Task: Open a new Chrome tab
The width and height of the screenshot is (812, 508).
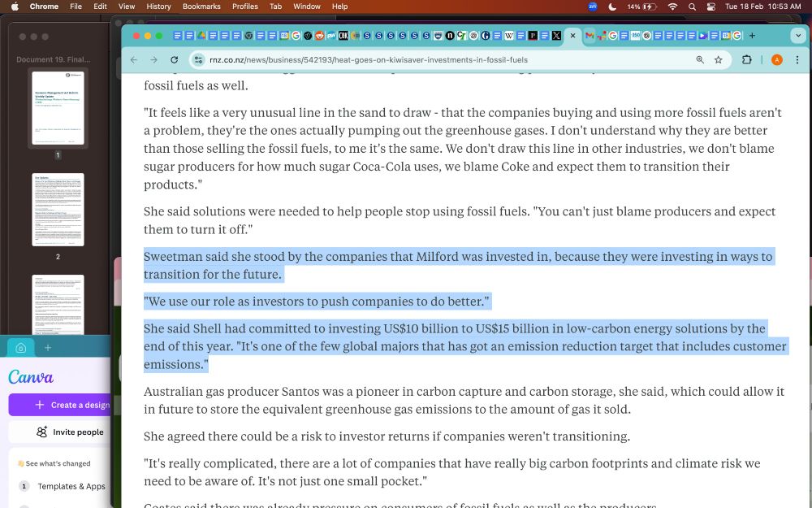Action: click(752, 35)
